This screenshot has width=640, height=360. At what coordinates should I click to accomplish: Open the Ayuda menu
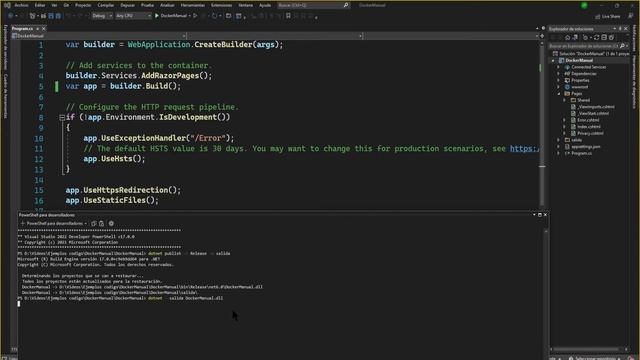pyautogui.click(x=265, y=5)
